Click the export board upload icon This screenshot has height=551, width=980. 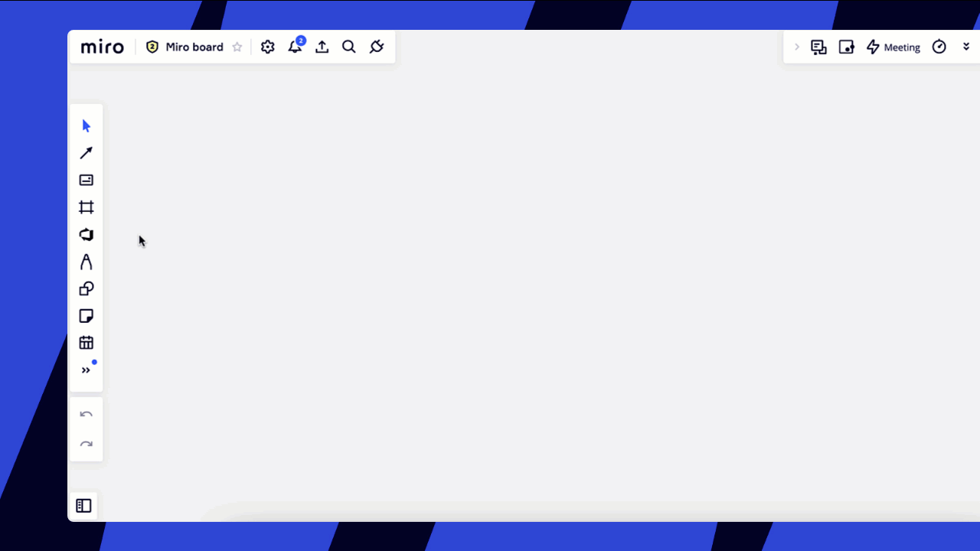coord(322,47)
